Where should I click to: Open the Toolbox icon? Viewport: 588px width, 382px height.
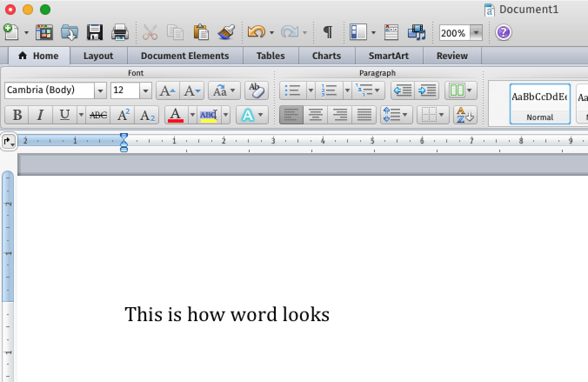point(391,32)
